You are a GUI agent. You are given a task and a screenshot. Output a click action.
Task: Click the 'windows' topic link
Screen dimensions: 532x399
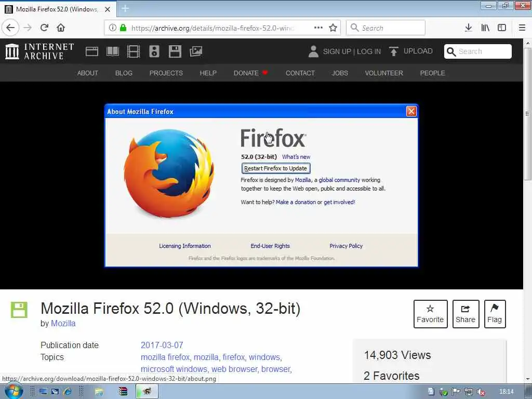pyautogui.click(x=264, y=357)
